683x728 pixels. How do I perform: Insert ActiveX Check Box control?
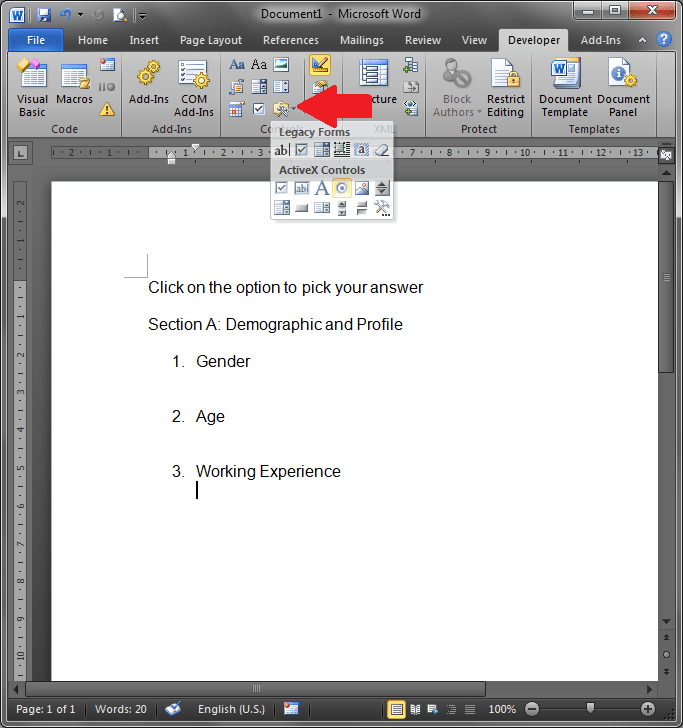coord(281,188)
